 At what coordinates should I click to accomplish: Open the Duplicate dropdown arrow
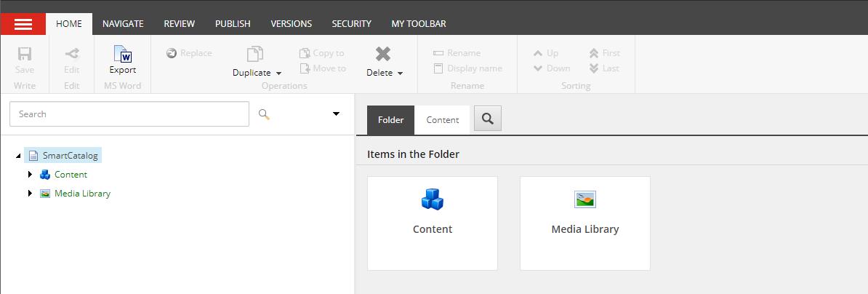278,73
